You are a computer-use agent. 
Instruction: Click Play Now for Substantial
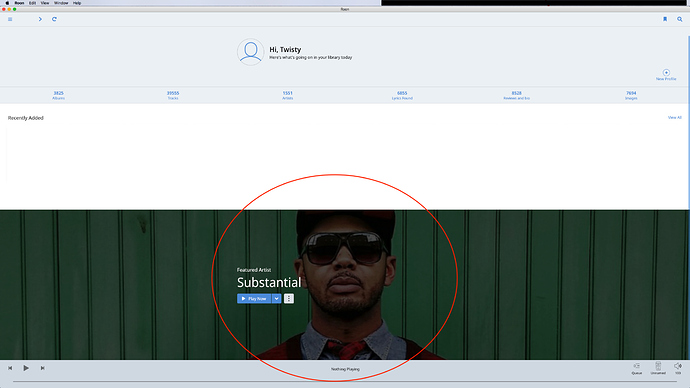(254, 299)
